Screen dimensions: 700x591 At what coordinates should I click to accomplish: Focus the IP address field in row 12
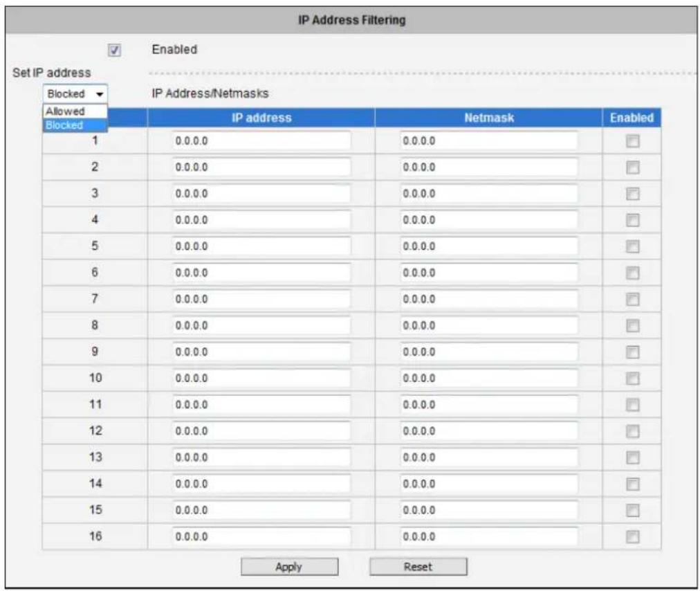tap(261, 431)
